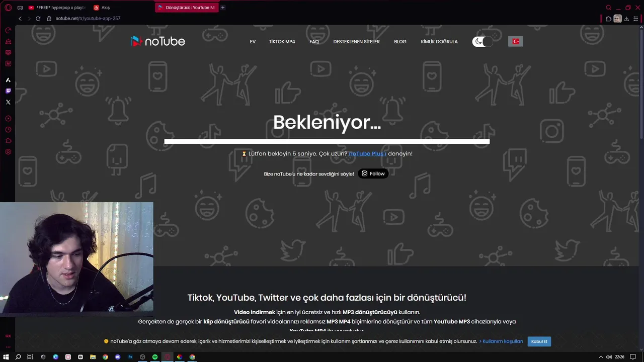
Task: Open KİMLİK DOĞRULA menu item
Action: click(x=439, y=42)
